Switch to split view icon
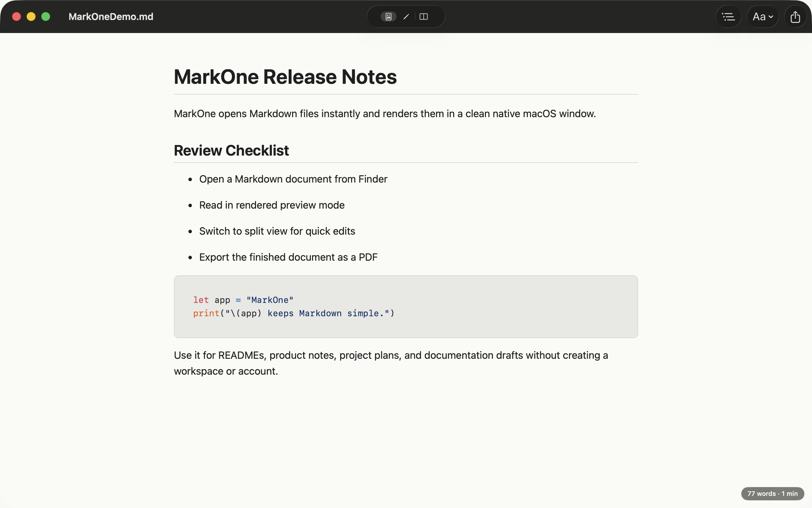The width and height of the screenshot is (812, 508). click(423, 17)
